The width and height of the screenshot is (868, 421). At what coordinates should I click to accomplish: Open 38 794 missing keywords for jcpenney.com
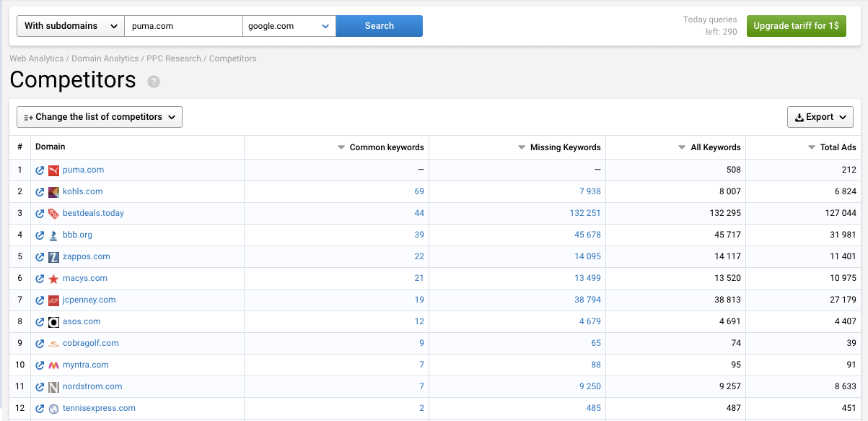(587, 300)
